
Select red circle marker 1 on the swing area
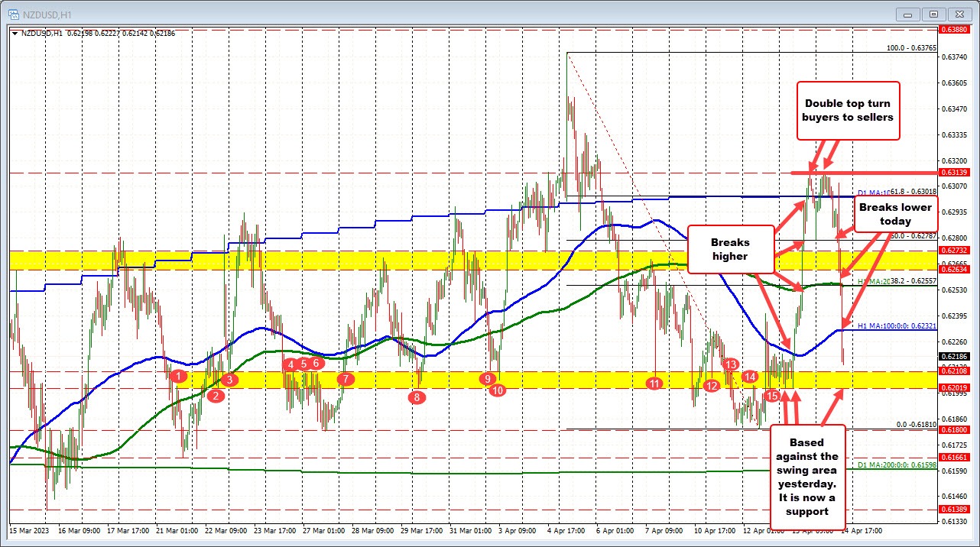[x=180, y=376]
